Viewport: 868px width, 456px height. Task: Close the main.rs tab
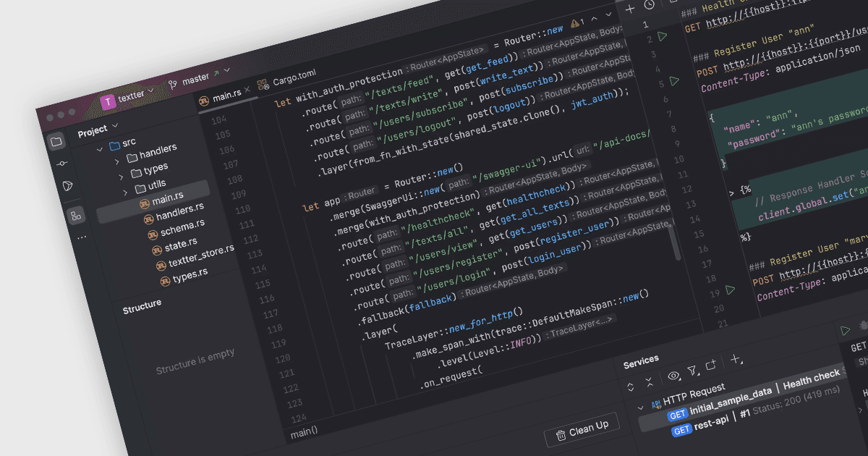247,90
